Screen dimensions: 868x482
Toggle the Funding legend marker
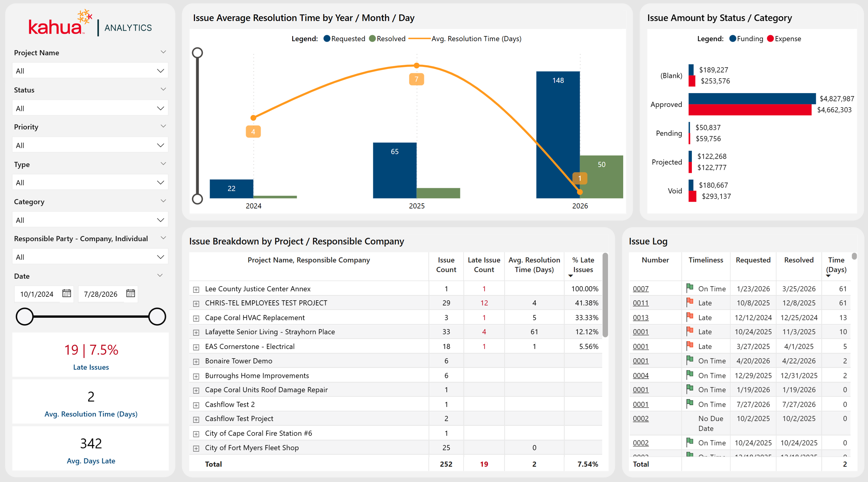(x=732, y=39)
